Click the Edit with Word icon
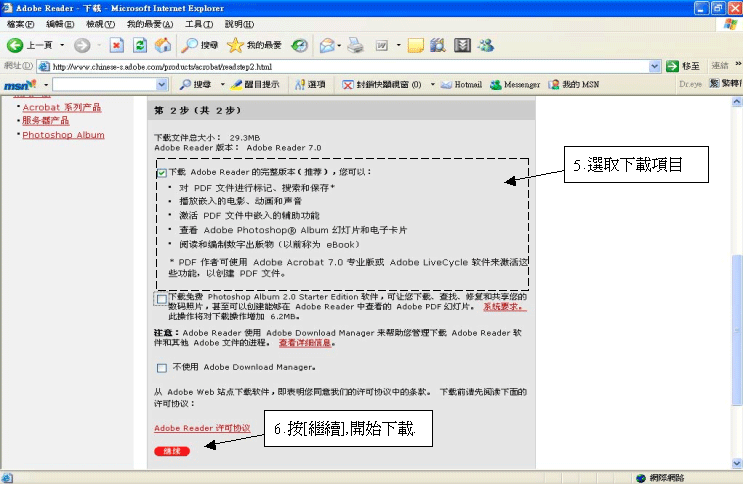This screenshot has width=743, height=484. tap(382, 46)
